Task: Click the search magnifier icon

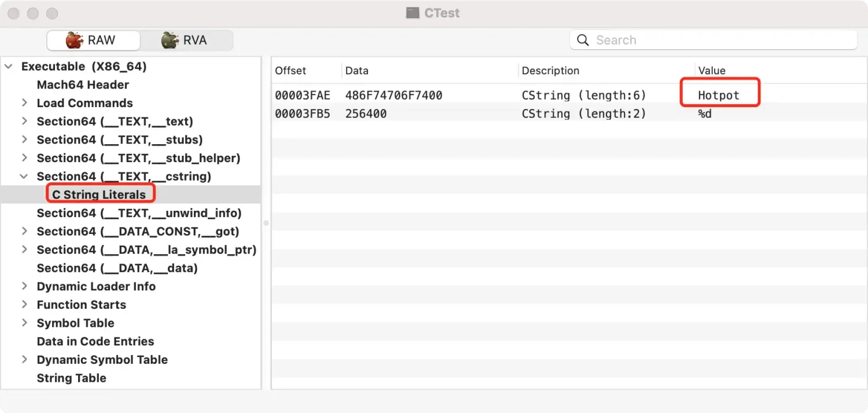Action: (x=584, y=41)
